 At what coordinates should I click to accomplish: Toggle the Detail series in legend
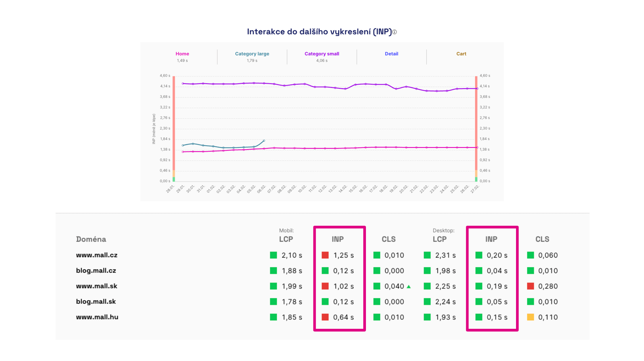point(392,54)
